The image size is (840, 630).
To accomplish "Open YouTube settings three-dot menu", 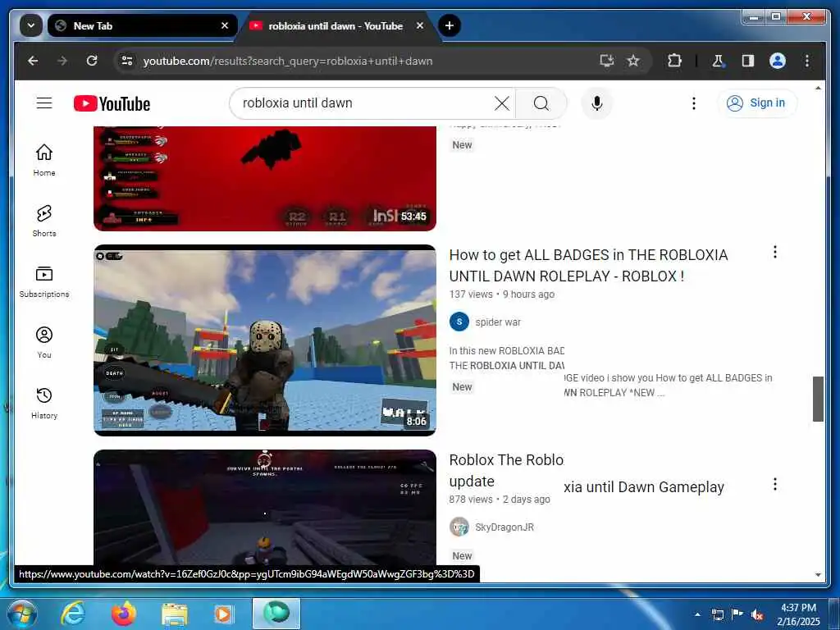I will point(694,103).
